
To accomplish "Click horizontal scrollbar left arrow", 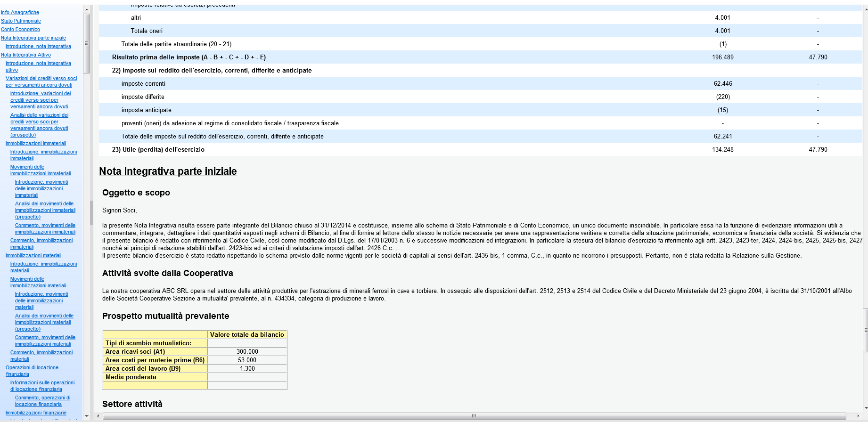I will click(98, 416).
